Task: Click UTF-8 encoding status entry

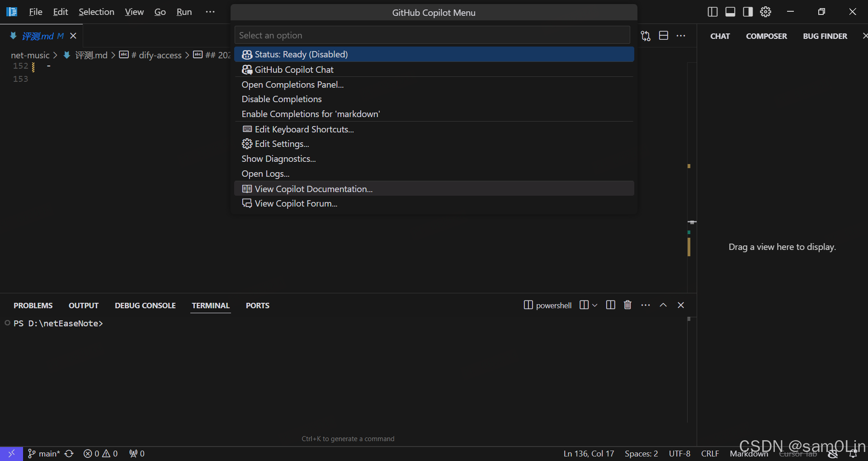Action: click(x=679, y=453)
